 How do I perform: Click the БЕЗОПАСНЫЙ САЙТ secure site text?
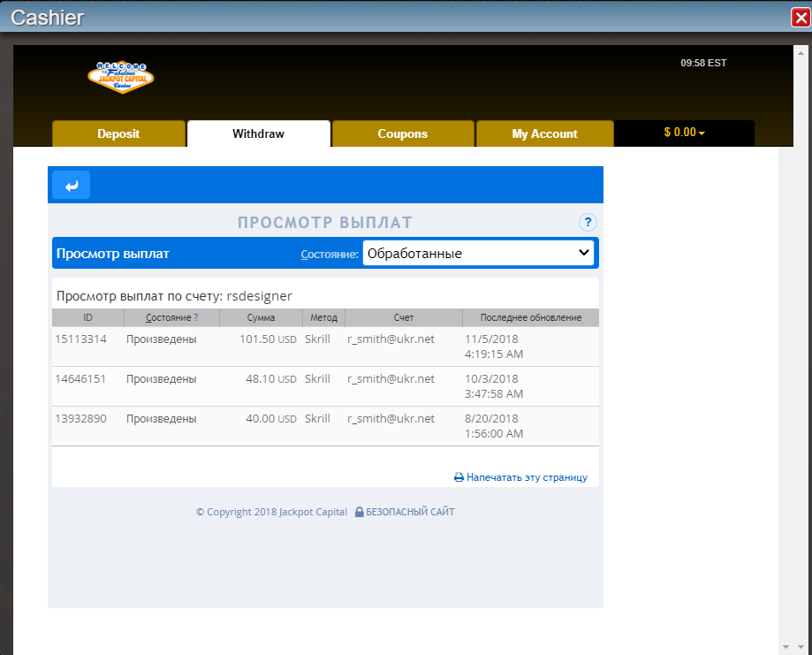[410, 512]
